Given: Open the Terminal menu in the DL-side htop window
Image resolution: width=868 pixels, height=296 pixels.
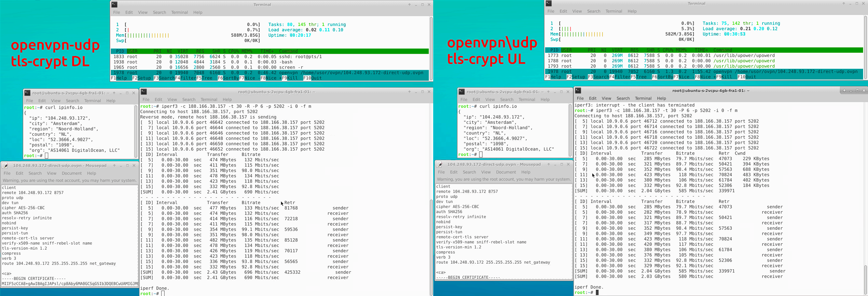Looking at the screenshot, I should tap(179, 12).
